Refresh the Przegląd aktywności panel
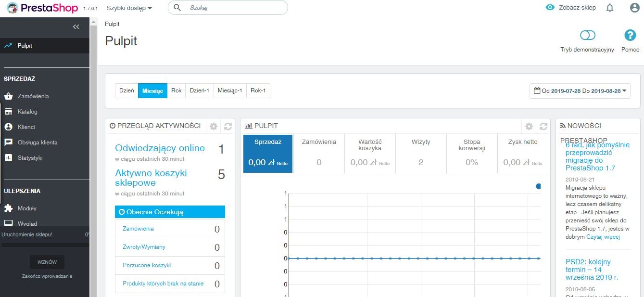The height and width of the screenshot is (297, 644). (228, 126)
